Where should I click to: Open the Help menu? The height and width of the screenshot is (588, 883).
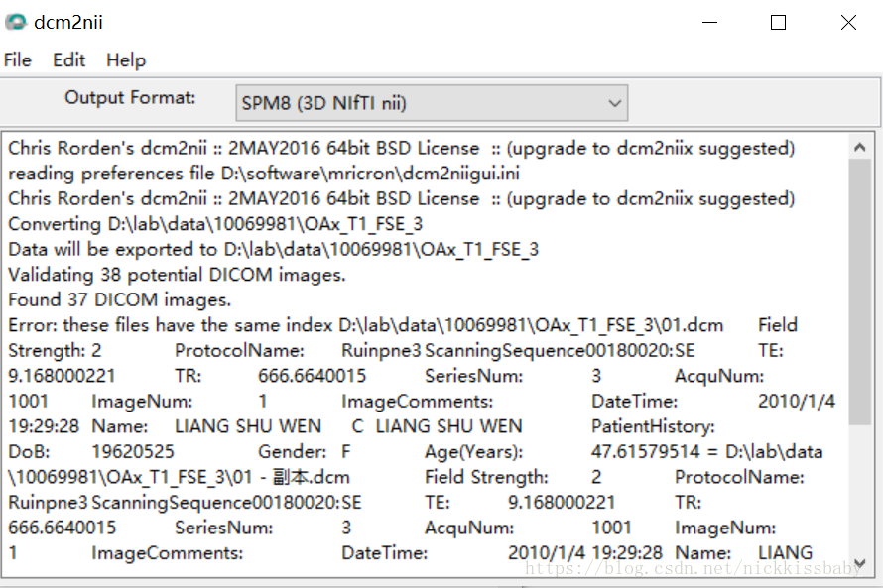(126, 60)
